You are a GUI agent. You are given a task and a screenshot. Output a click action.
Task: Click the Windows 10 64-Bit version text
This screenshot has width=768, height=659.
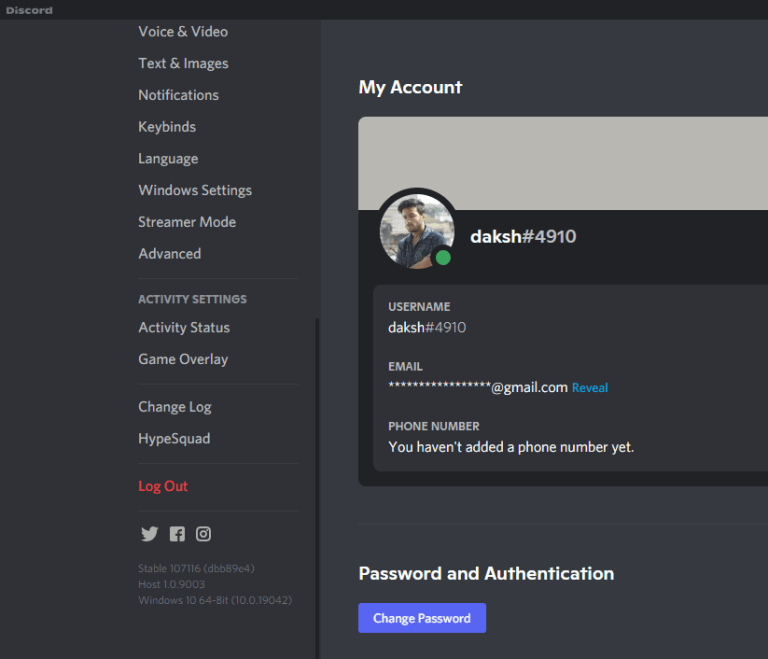[x=215, y=600]
